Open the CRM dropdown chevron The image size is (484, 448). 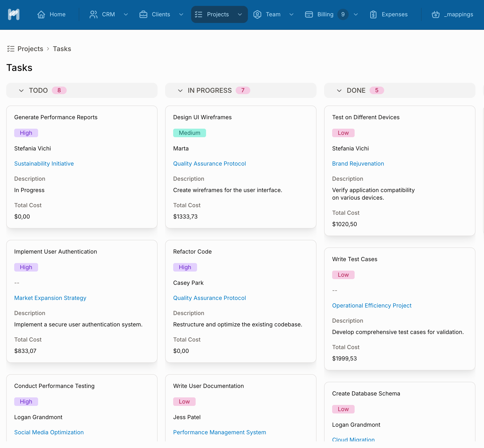click(126, 14)
